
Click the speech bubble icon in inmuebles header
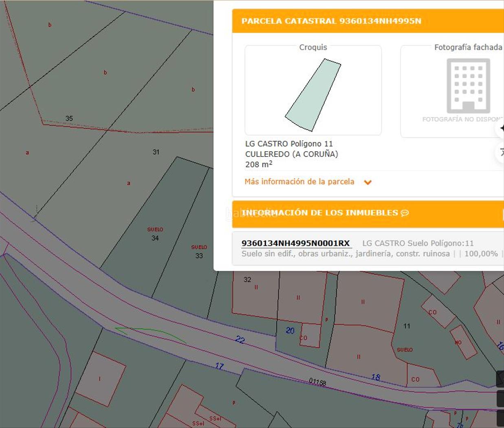405,213
